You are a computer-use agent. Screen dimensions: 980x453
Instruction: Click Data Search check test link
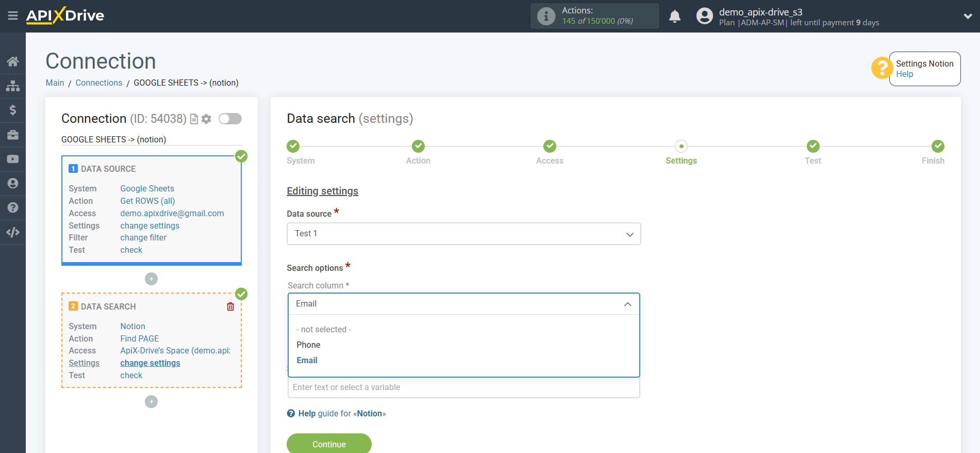click(131, 375)
